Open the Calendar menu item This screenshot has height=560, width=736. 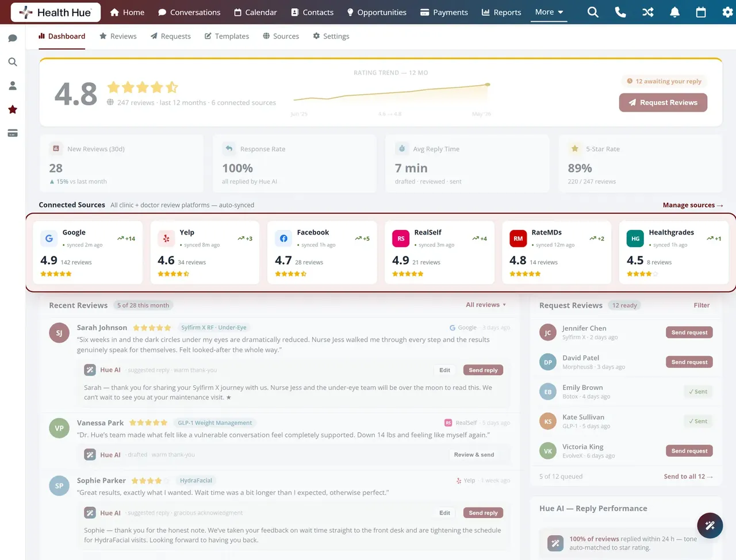pos(255,12)
